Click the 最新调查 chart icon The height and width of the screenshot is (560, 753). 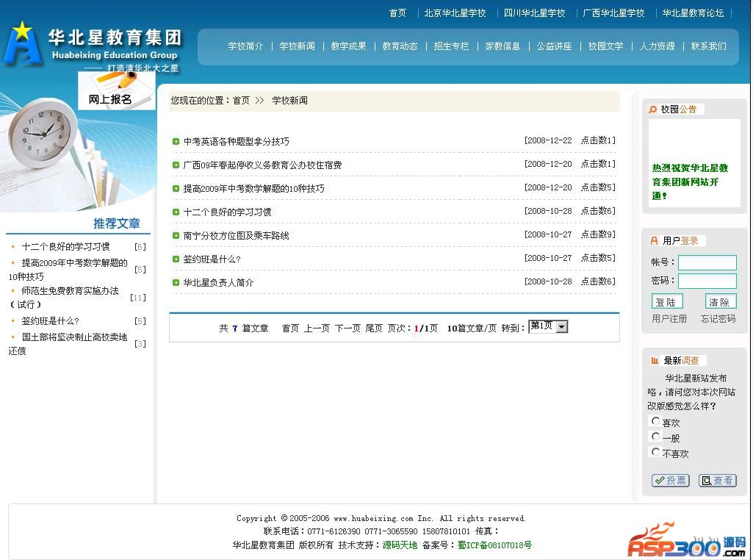click(x=654, y=361)
